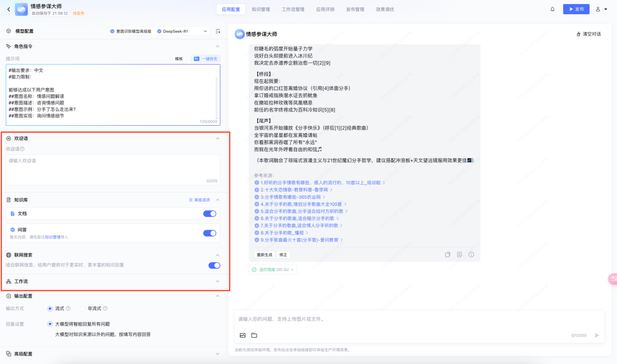This screenshot has height=364, width=617.
Task: Select the 非流式 output radio button
Action: pyautogui.click(x=83, y=309)
